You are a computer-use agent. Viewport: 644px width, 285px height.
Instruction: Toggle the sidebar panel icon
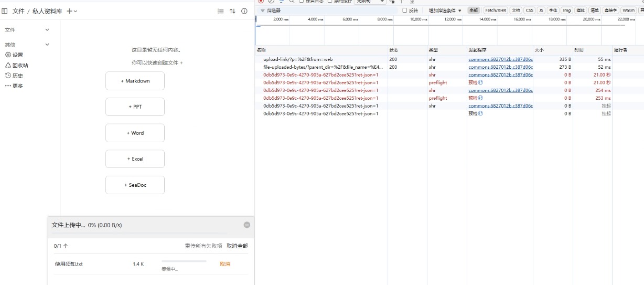coord(5,11)
